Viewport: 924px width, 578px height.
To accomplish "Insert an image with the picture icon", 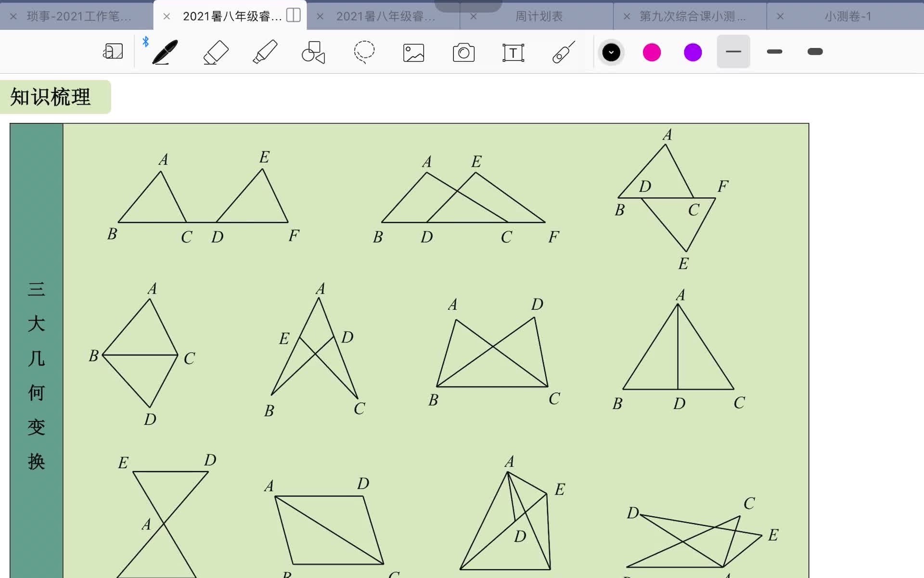I will point(413,53).
